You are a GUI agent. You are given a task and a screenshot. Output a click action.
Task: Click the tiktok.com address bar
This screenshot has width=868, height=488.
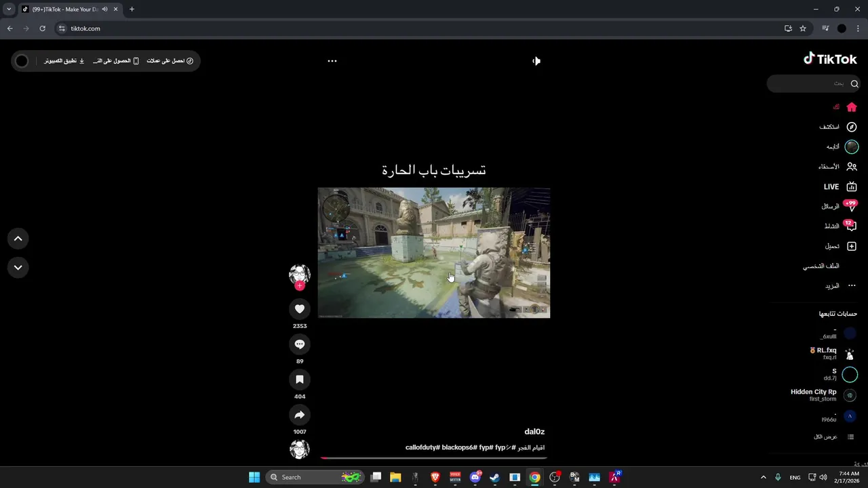tap(420, 28)
